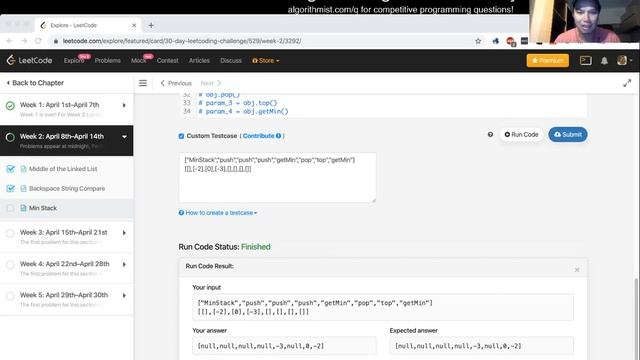This screenshot has width=640, height=360.
Task: Bookmark page with the star icon
Action: [478, 41]
